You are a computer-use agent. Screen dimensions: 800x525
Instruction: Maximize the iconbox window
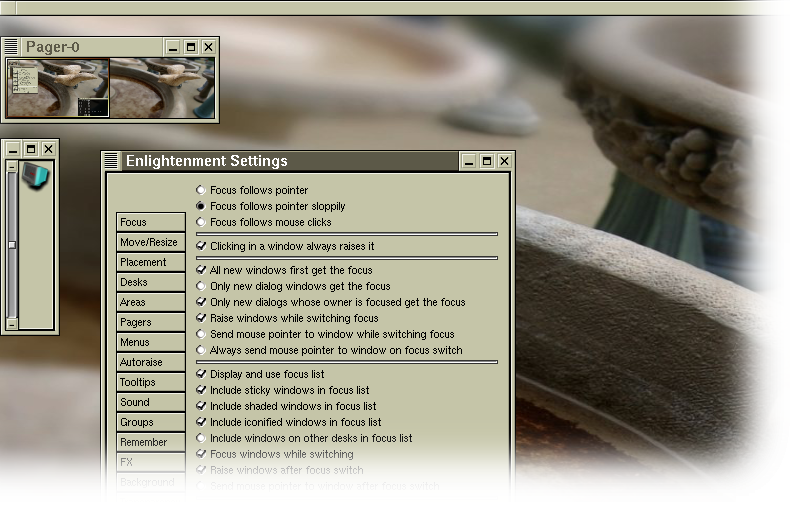tap(31, 149)
